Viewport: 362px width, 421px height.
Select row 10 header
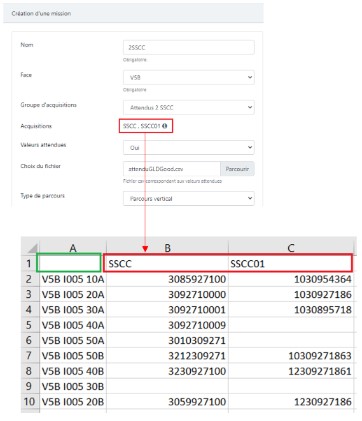point(29,401)
